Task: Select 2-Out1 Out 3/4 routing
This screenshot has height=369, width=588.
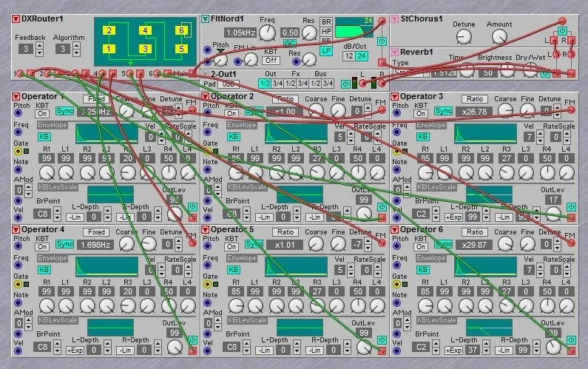Action: (277, 84)
